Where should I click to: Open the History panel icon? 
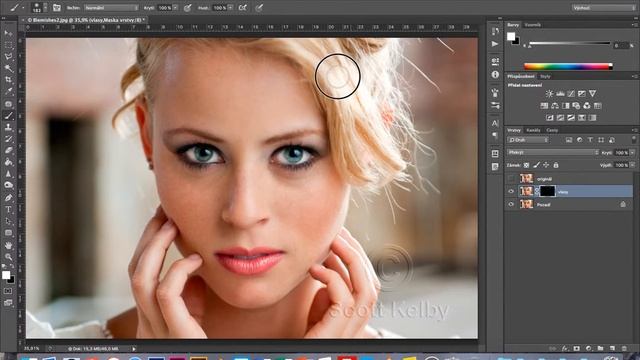(x=495, y=31)
